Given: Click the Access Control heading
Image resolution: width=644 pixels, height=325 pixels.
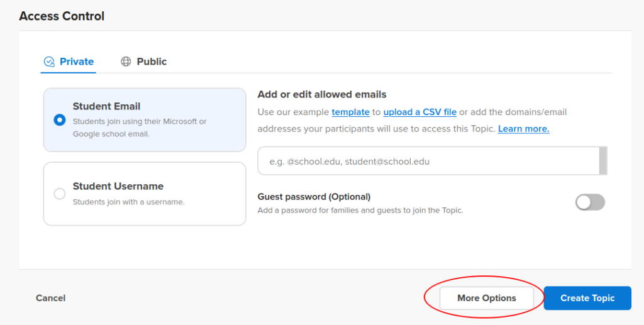Looking at the screenshot, I should [62, 16].
